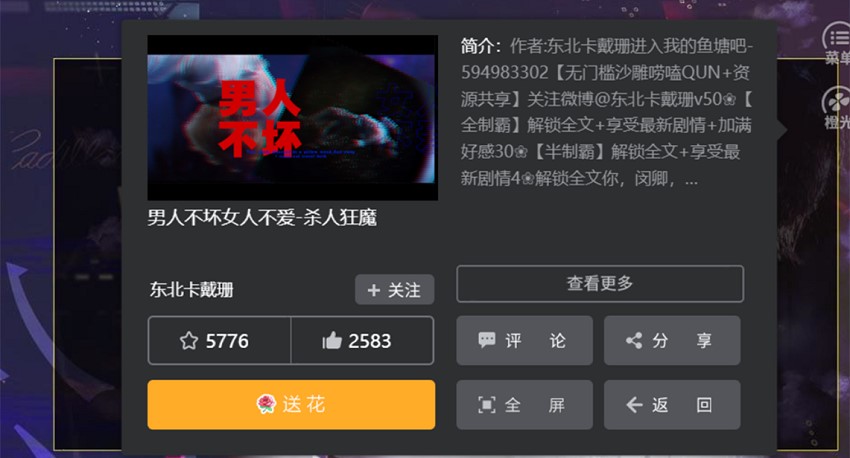Send flowers with 送花 button
The height and width of the screenshot is (458, 850).
[291, 405]
